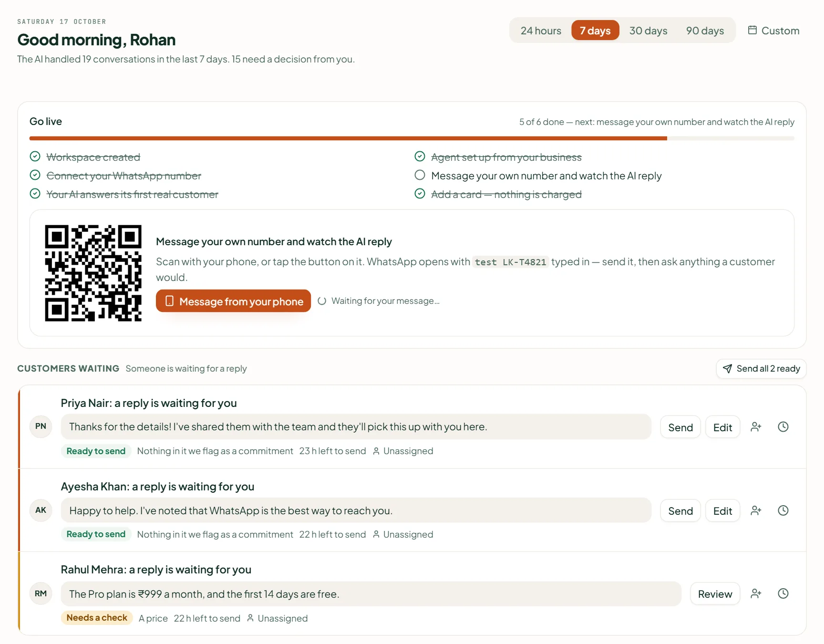Click snooze clock icon for Ayesha Khan

point(783,510)
